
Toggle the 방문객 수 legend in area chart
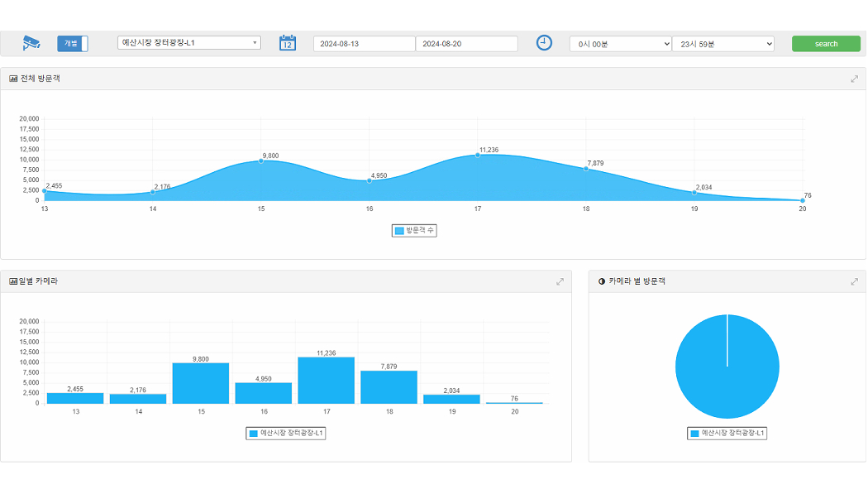coord(413,231)
